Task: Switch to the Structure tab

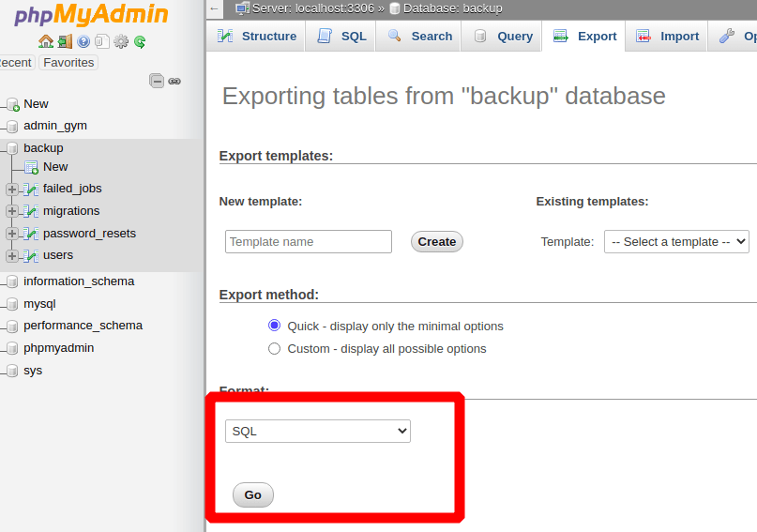Action: point(256,37)
